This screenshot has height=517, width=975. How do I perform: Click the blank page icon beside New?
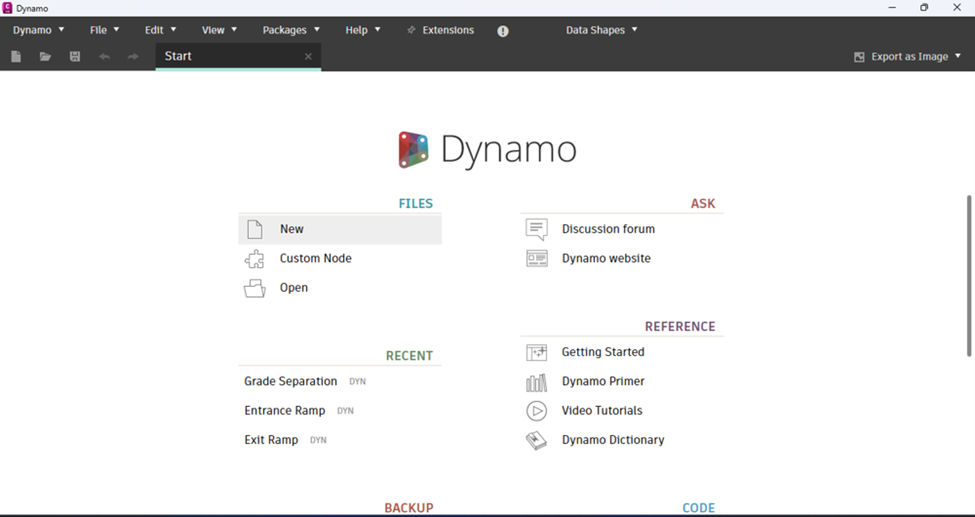[255, 229]
